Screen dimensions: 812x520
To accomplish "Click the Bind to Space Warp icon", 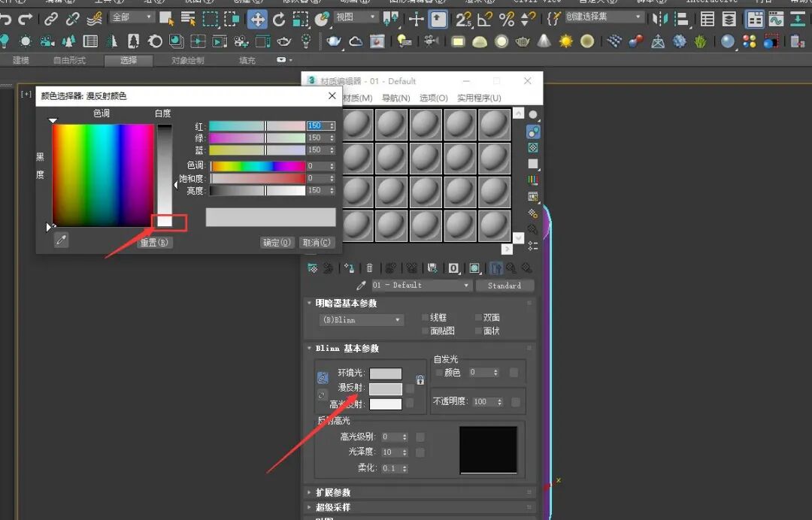I will (94, 20).
